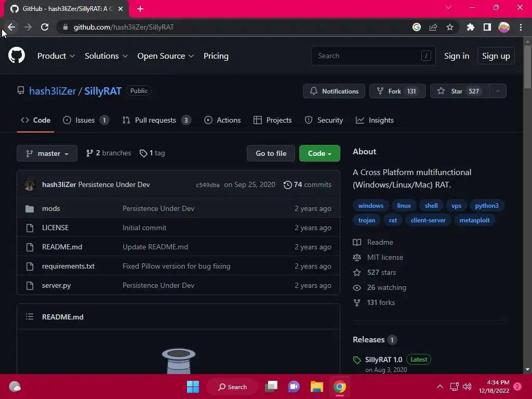532x399 pixels.
Task: Open the 1 tag link
Action: (152, 153)
